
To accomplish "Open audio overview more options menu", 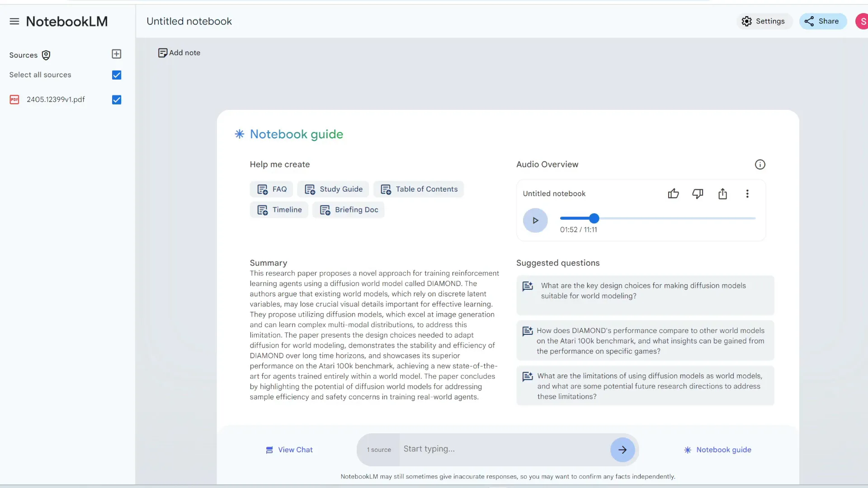I will (747, 194).
